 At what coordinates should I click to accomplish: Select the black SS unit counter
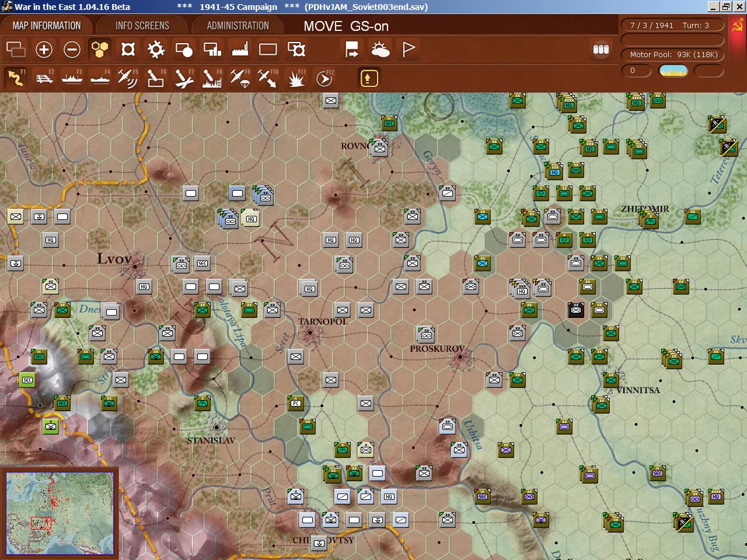coord(576,309)
